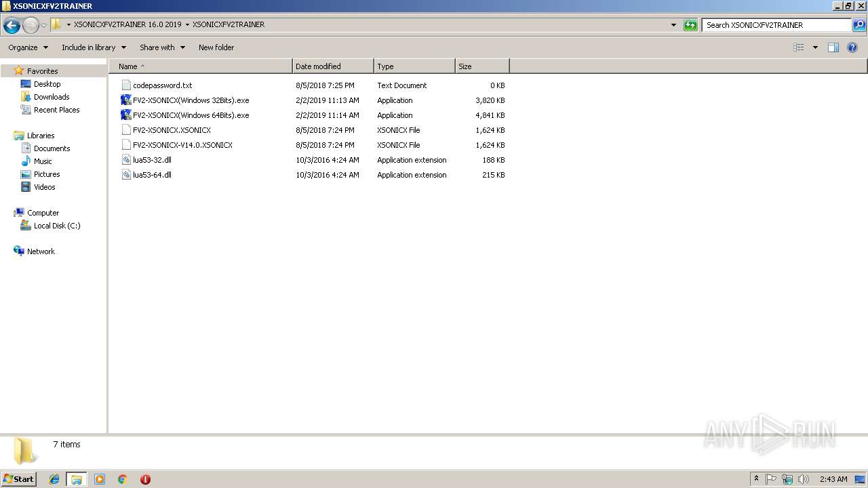Select XSONICXFV2TRAINER 16.0 2019 breadcrumb
868x488 pixels.
pos(127,24)
